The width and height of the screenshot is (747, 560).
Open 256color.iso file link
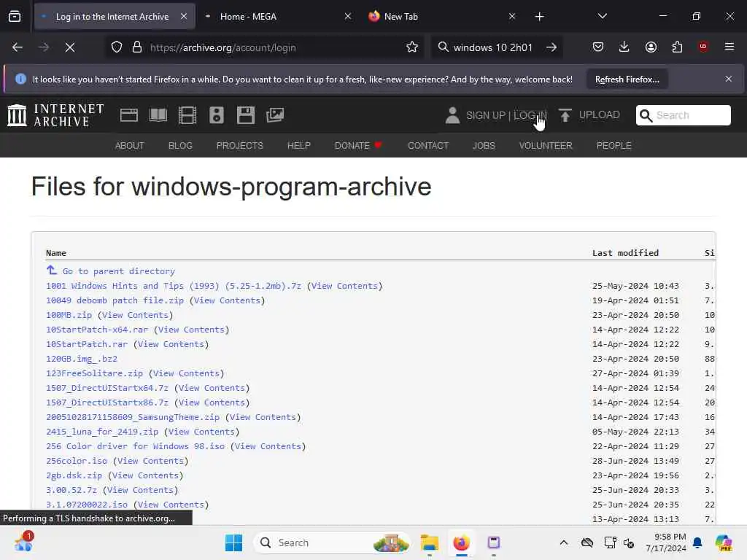77,461
